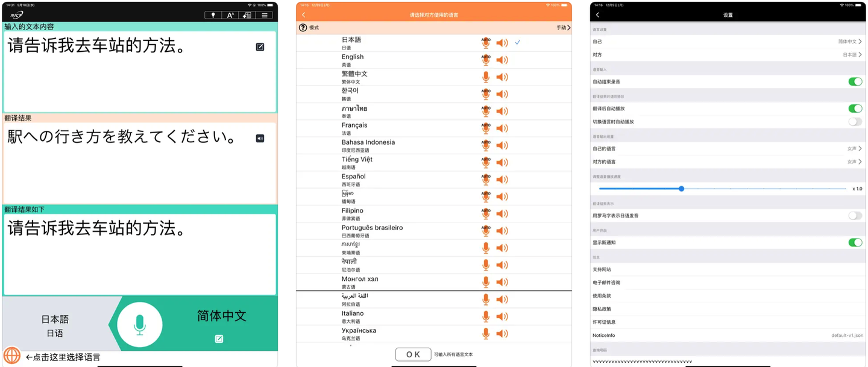Enable the 切换语言时自动播放 switch

tap(854, 121)
